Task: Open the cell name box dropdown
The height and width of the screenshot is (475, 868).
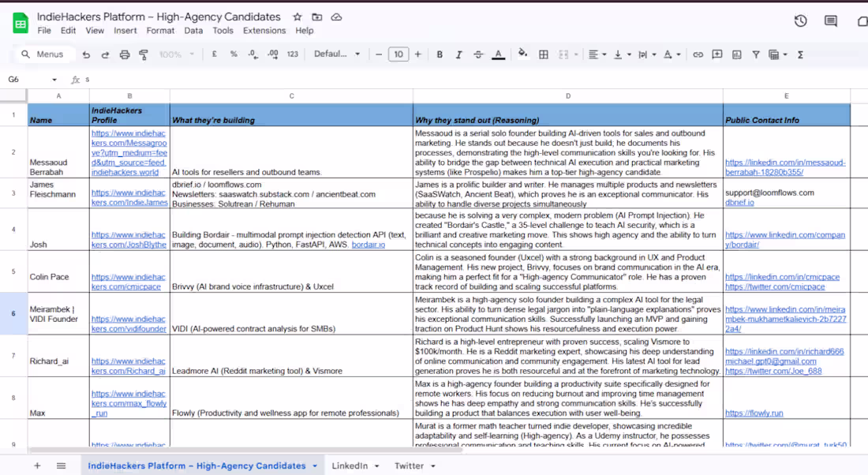Action: (x=54, y=80)
